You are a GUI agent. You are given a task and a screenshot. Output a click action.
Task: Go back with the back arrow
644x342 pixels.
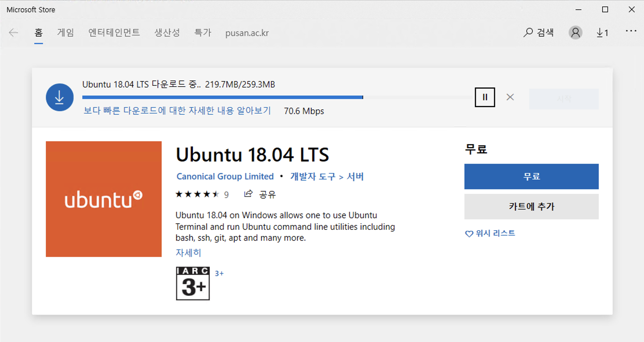[x=13, y=33]
